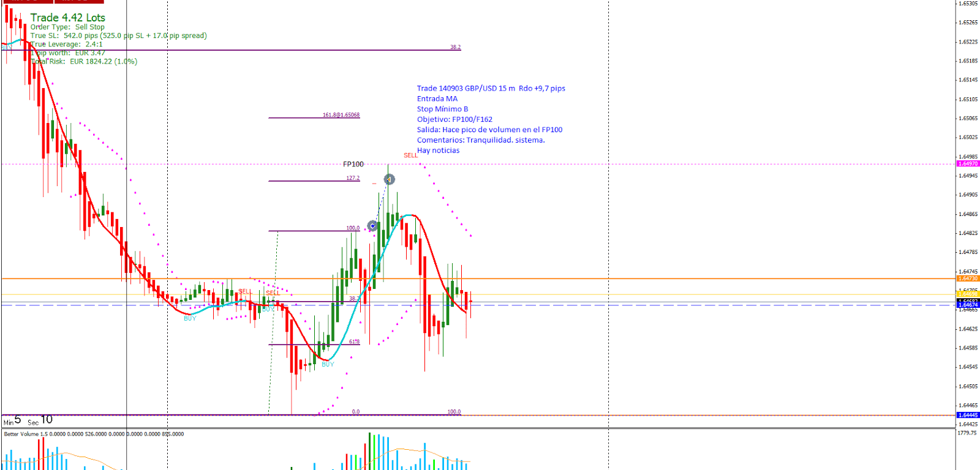
Task: Click the blue trade entry arrow marker
Action: 372,226
